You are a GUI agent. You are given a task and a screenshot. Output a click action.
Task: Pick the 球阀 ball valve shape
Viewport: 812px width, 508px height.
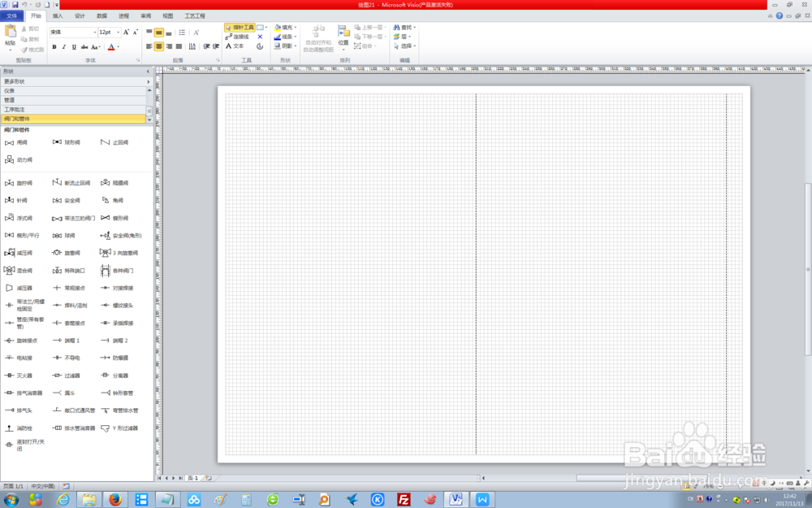64,236
